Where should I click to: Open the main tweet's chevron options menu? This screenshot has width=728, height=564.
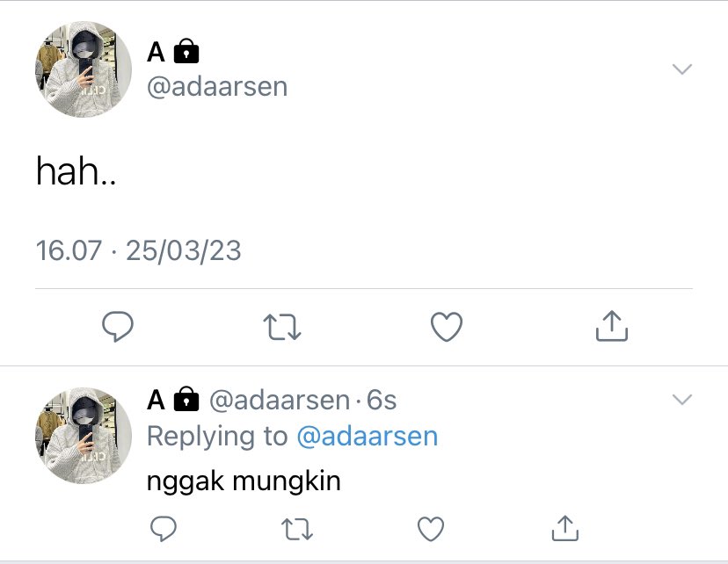(x=682, y=69)
